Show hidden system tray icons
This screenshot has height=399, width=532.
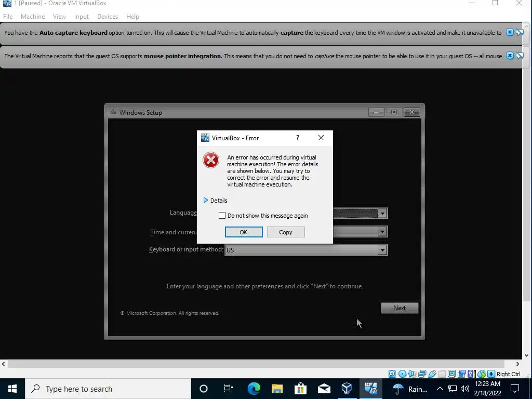(440, 389)
